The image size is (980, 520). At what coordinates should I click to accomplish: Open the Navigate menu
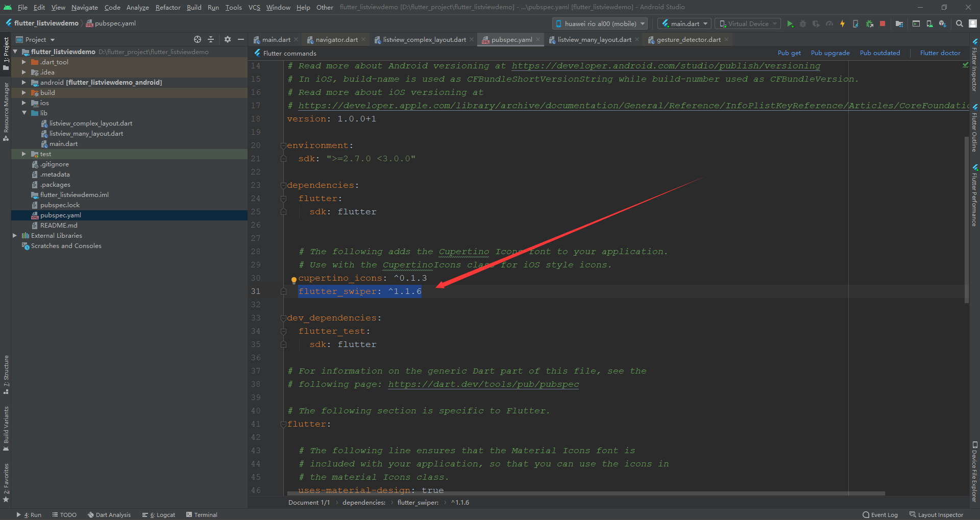click(x=84, y=7)
